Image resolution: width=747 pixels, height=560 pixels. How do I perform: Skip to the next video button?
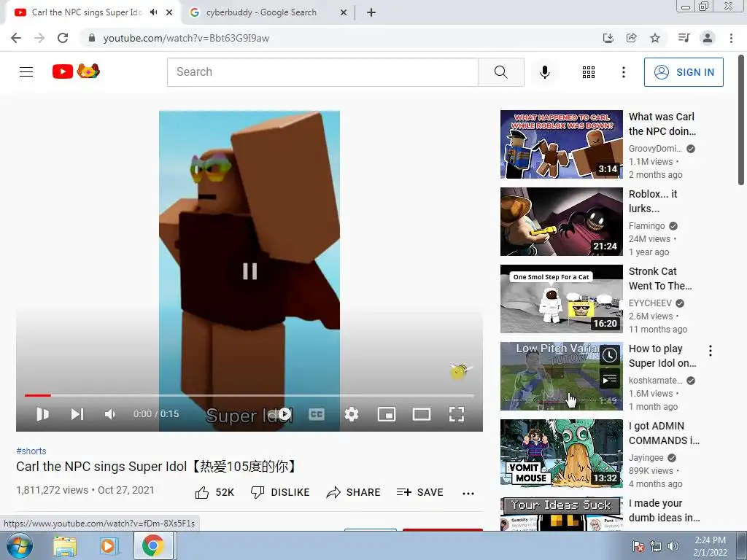pos(77,414)
